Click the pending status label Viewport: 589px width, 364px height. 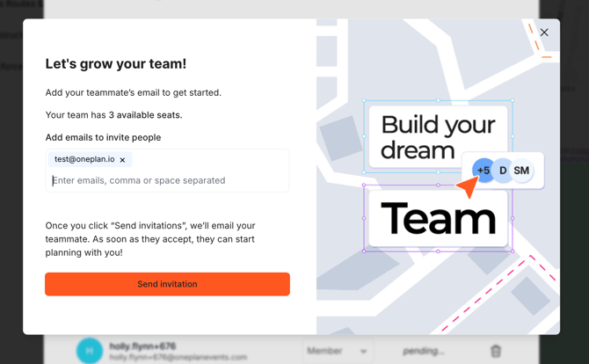[x=424, y=351]
